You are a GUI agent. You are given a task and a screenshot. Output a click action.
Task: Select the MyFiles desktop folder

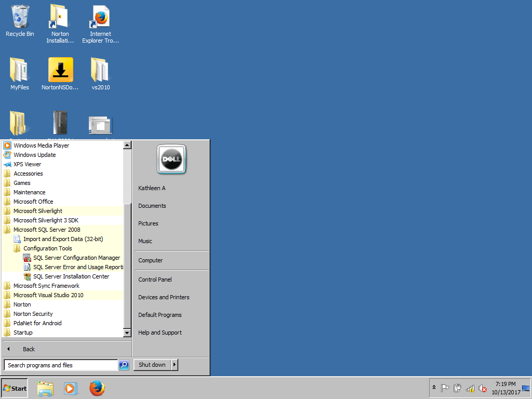point(20,74)
